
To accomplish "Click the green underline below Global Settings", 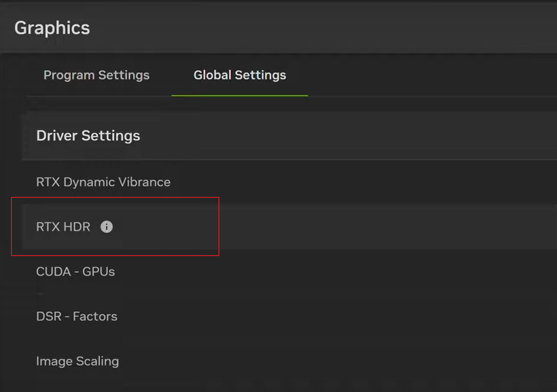I will coord(240,95).
